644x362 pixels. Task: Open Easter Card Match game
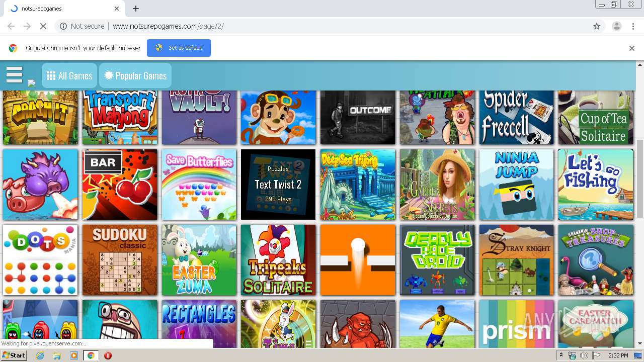tap(596, 324)
